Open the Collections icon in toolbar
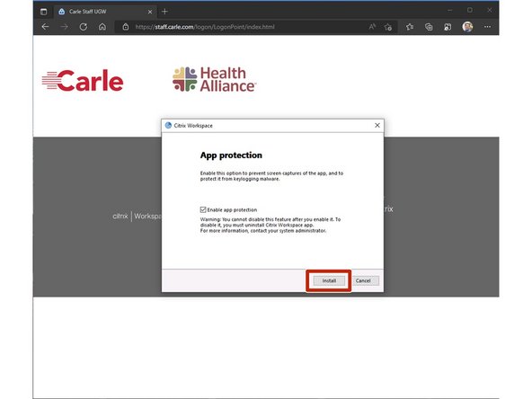This screenshot has height=399, width=532. coord(429,27)
